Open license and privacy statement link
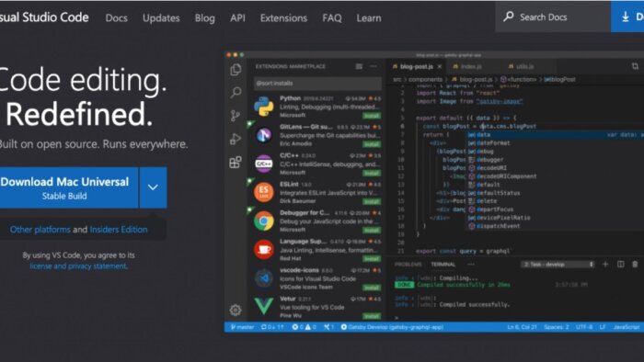Image resolution: width=644 pixels, height=362 pixels. tap(78, 266)
